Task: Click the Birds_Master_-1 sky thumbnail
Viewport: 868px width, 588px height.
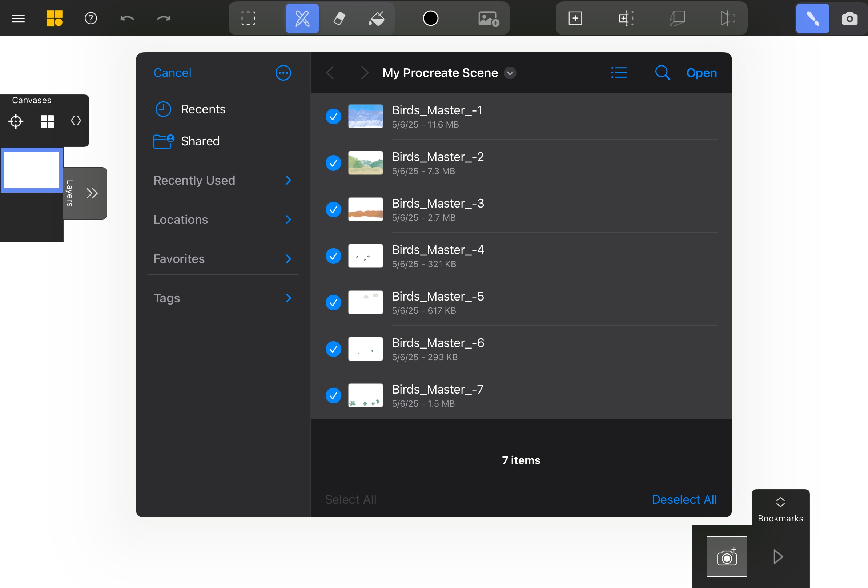Action: pos(365,117)
